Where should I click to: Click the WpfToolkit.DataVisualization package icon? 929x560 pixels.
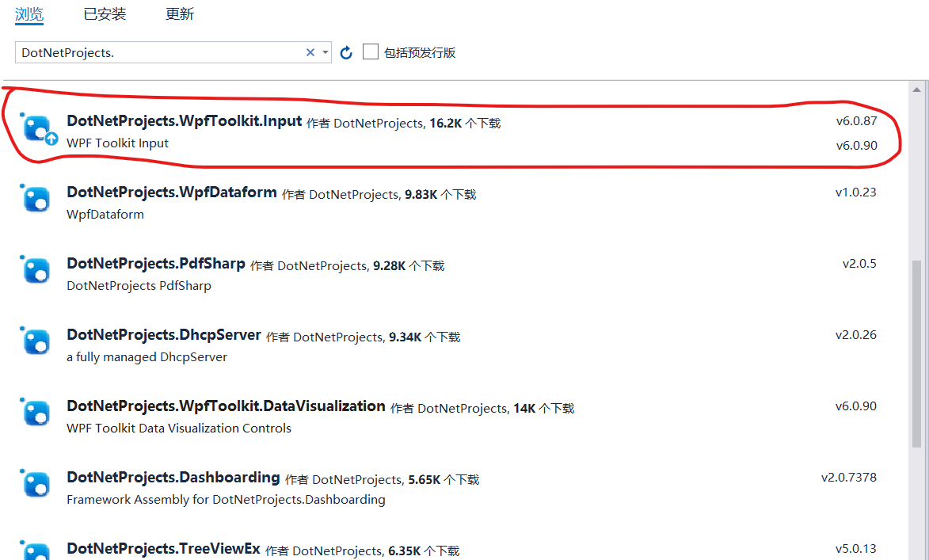[36, 413]
